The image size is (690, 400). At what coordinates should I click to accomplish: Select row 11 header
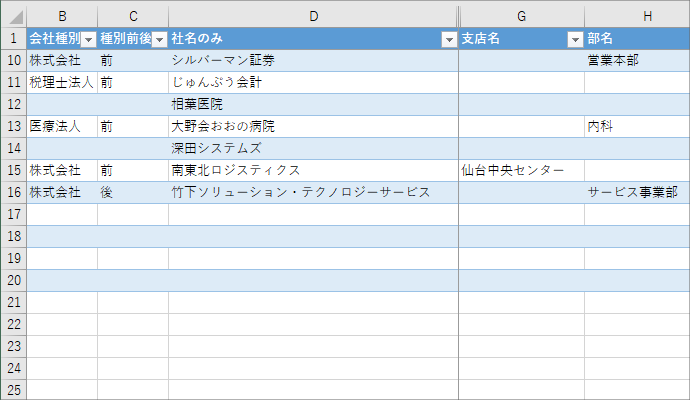tap(14, 83)
